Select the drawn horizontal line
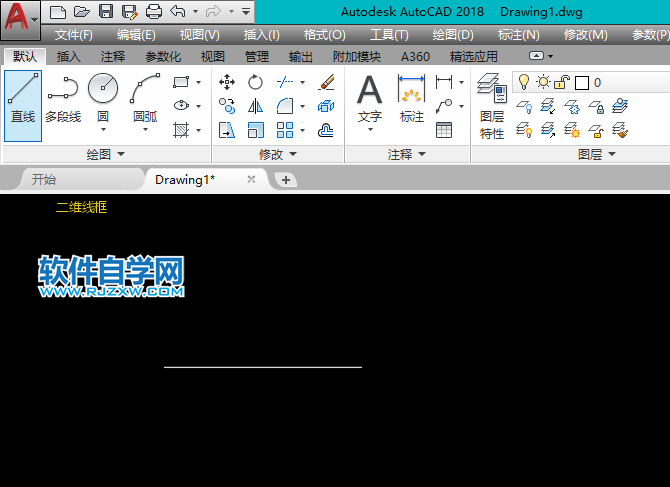This screenshot has width=670, height=487. (x=263, y=367)
